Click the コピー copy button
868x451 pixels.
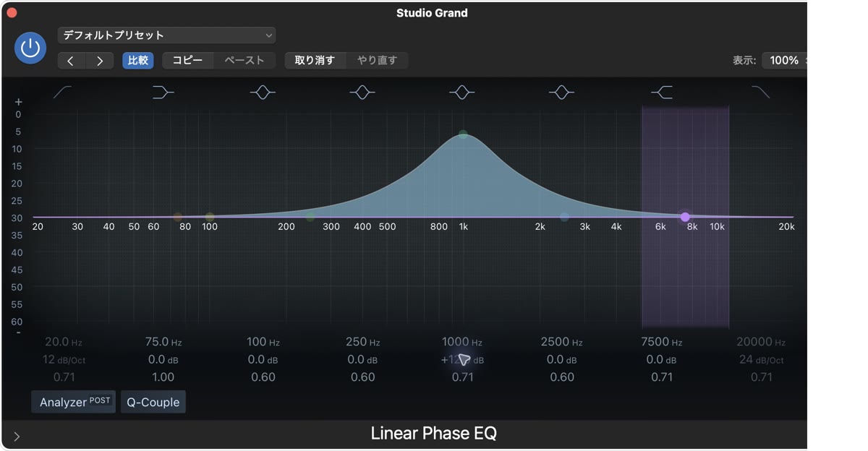tap(188, 61)
